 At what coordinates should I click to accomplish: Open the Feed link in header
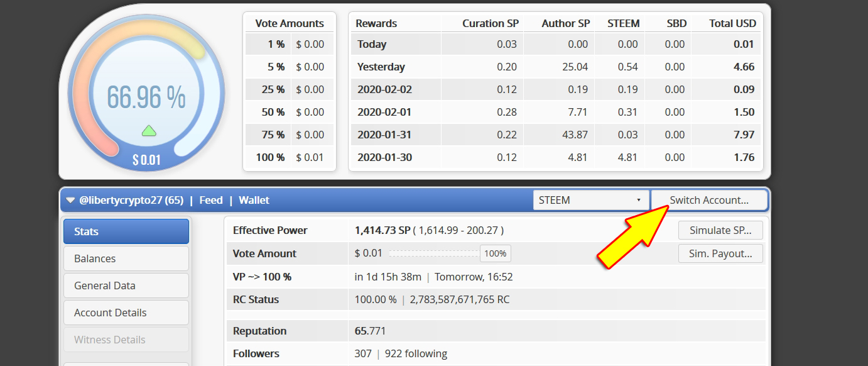(211, 201)
